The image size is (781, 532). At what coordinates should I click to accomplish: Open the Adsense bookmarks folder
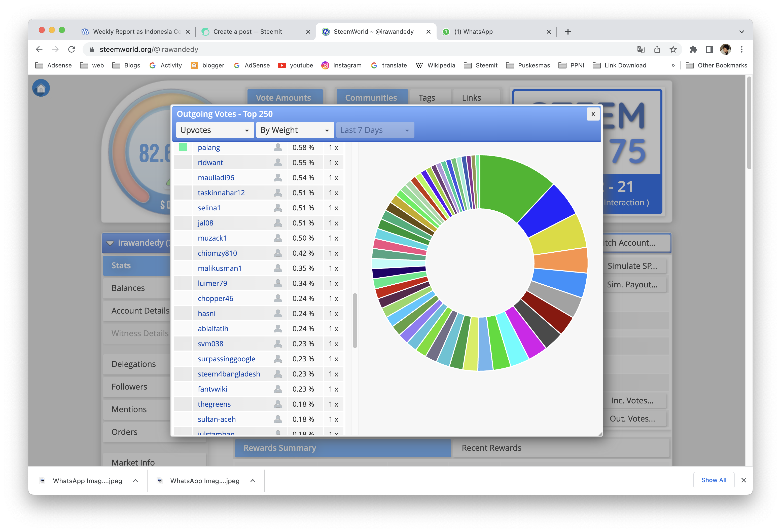coord(53,65)
